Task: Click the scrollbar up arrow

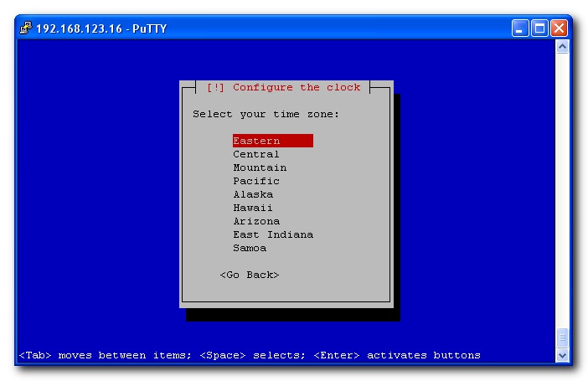Action: click(x=562, y=47)
